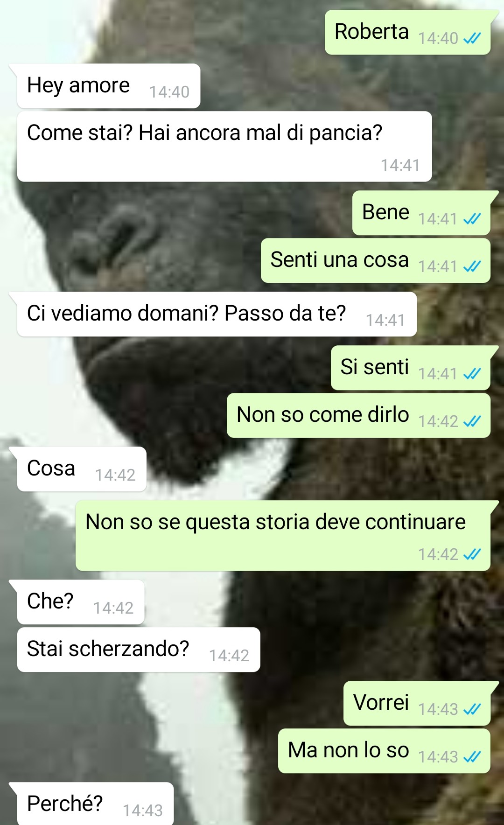Viewport: 504px width, 825px height.
Task: Click the "Non so se questa storia deve continuare" text
Action: click(x=275, y=522)
